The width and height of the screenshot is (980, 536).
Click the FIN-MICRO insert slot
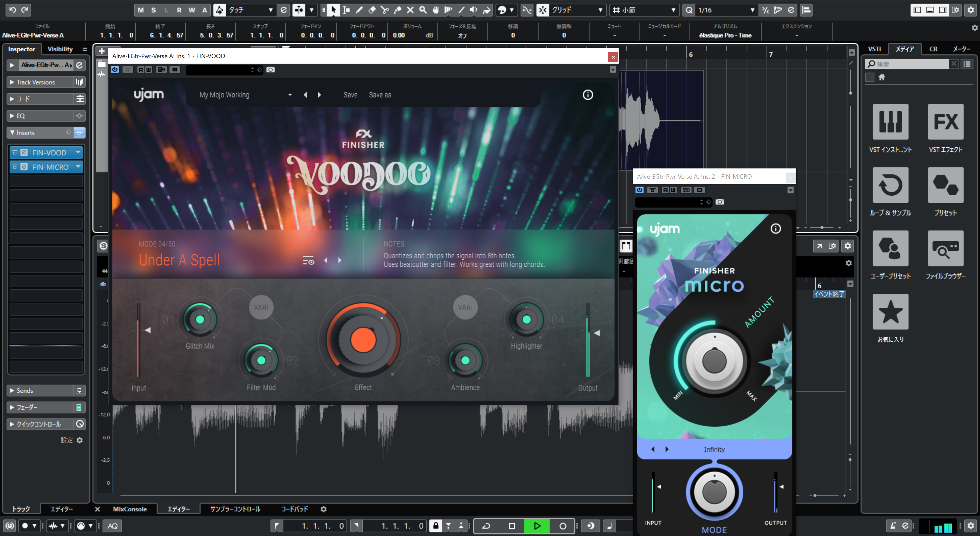point(46,167)
